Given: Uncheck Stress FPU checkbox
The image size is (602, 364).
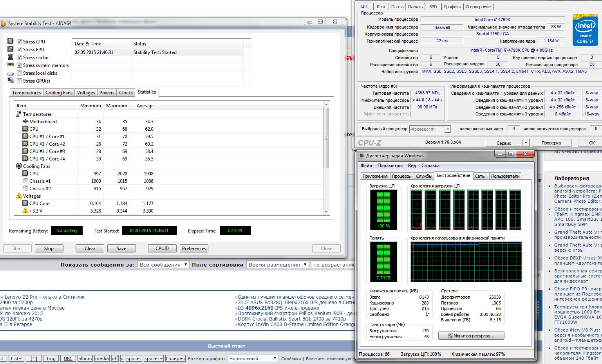Looking at the screenshot, I should (x=19, y=49).
